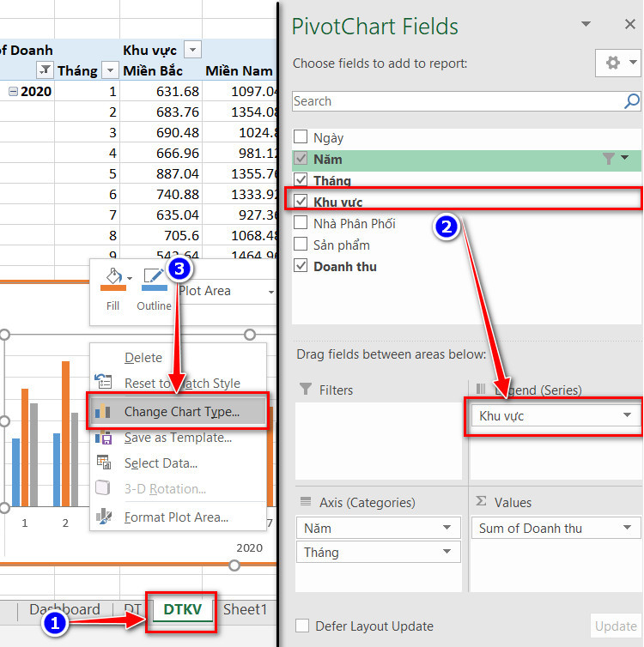Click the Fill paint bucket icon
The image size is (644, 647).
coord(114,275)
